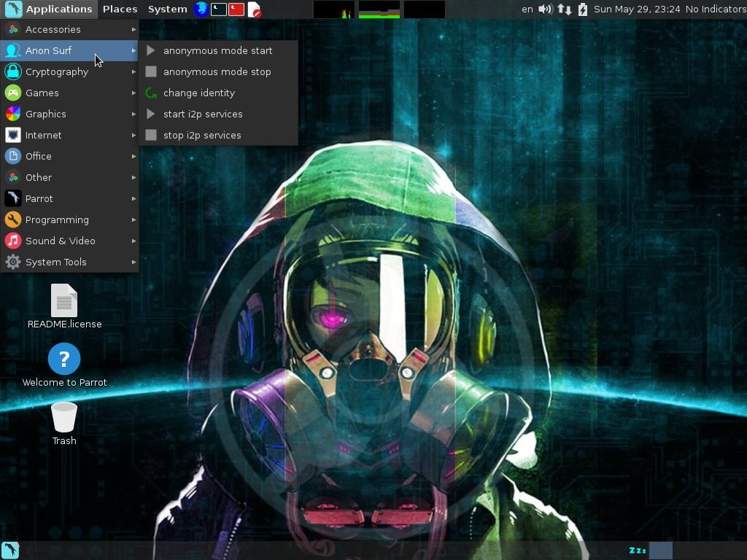Expand the Programming submenu arrow

pyautogui.click(x=134, y=219)
